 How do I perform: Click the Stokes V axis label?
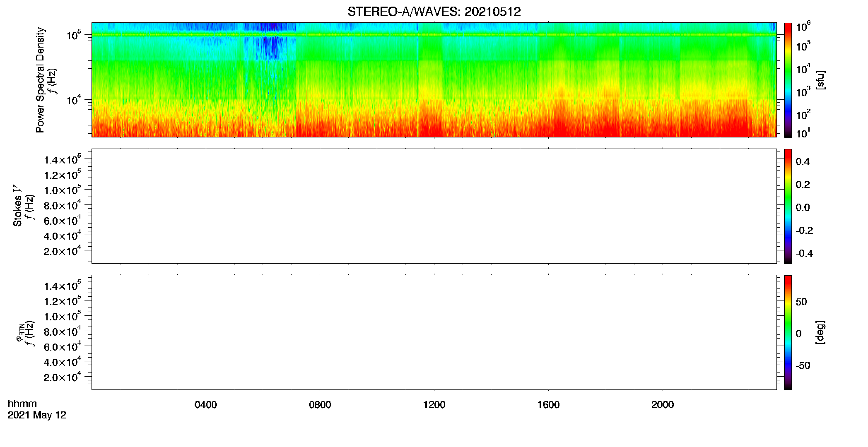click(17, 205)
